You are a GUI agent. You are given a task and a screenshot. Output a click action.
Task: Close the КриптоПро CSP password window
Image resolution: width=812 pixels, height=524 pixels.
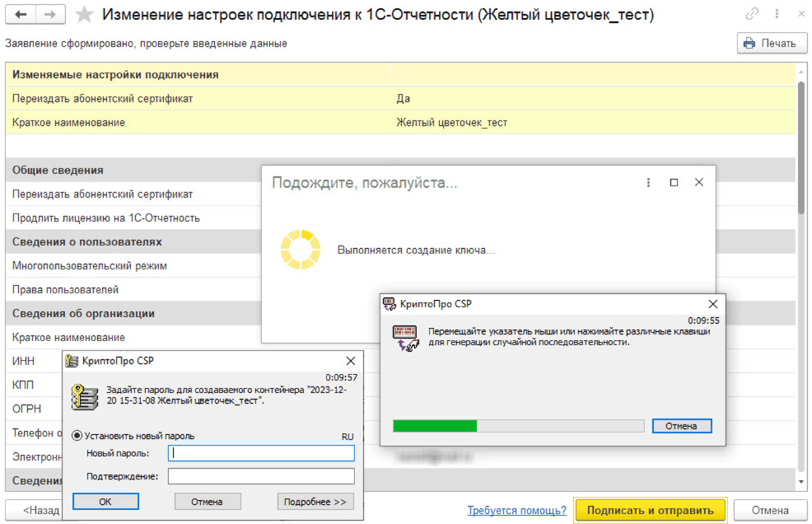coord(351,361)
